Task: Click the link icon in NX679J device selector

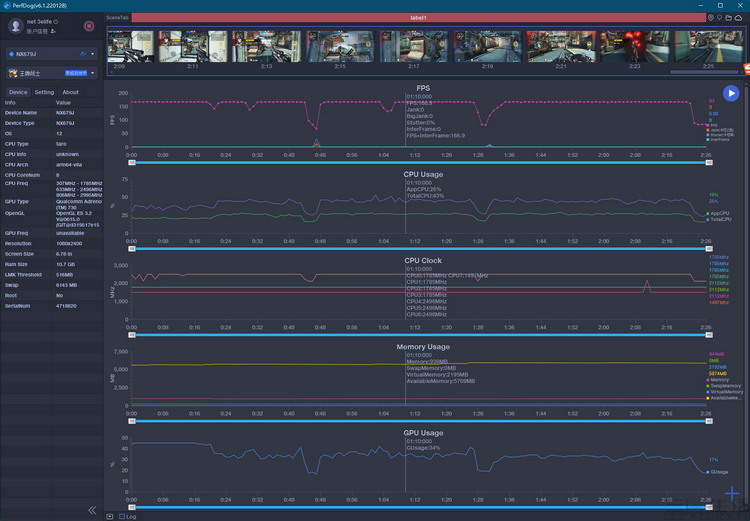Action: pos(83,54)
